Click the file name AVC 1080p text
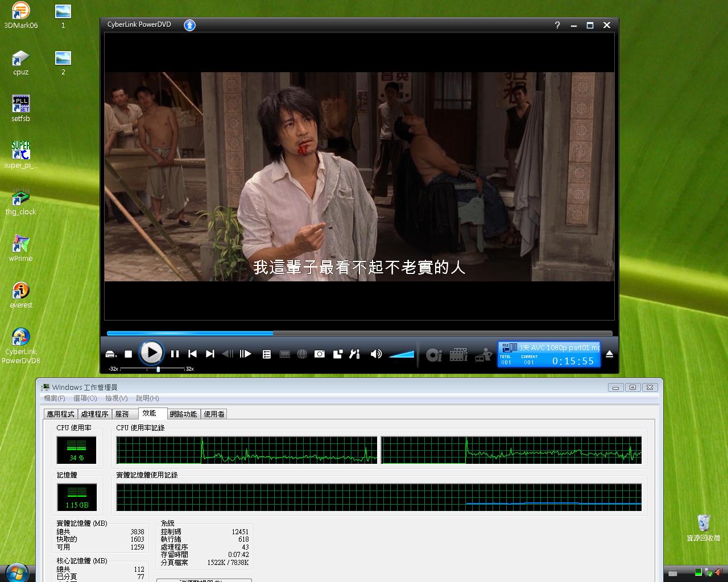Screen dimensions: 728x582 coord(561,347)
